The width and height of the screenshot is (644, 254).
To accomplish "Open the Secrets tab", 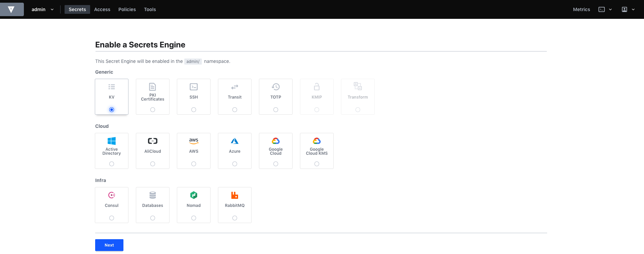I will tap(77, 9).
